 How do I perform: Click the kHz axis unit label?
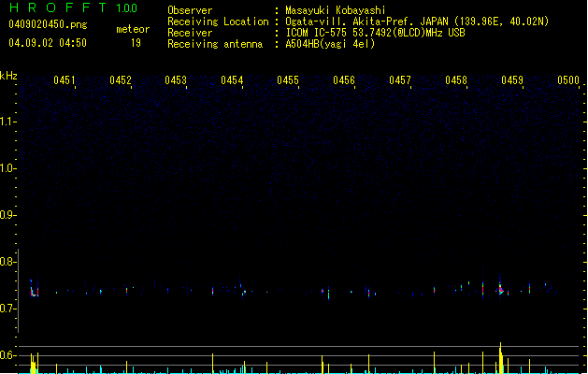[x=8, y=76]
